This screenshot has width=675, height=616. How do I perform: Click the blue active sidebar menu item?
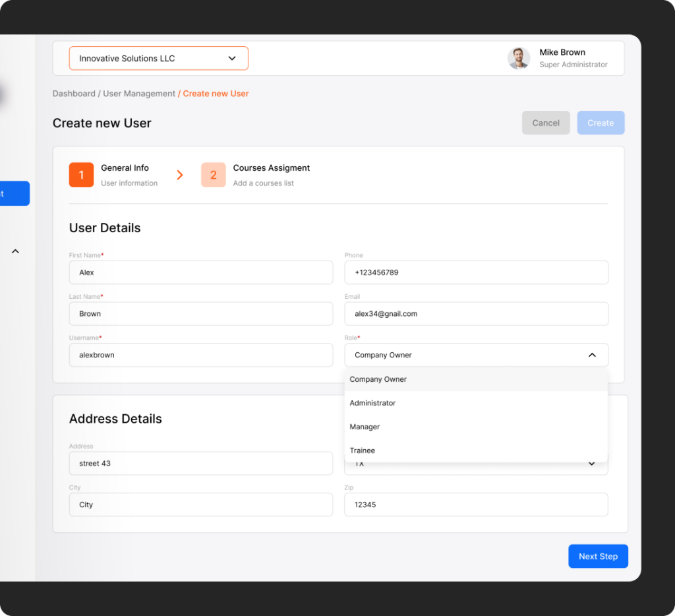(x=15, y=193)
